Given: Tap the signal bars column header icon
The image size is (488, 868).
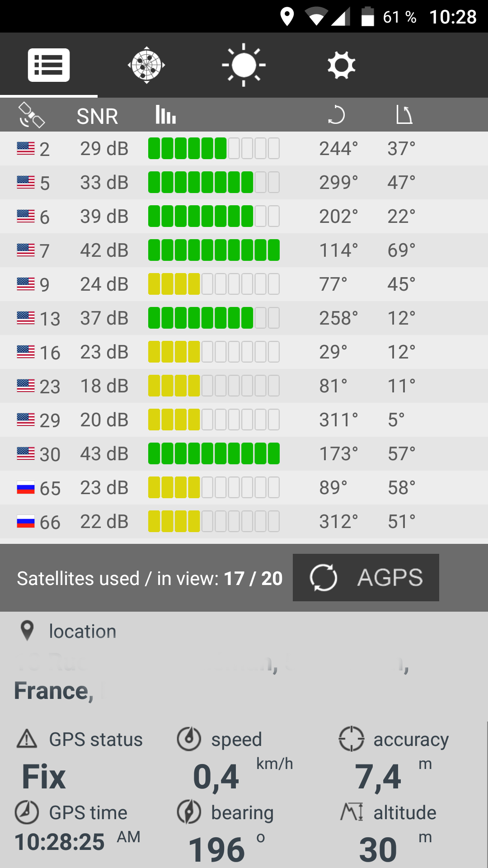Looking at the screenshot, I should [165, 115].
